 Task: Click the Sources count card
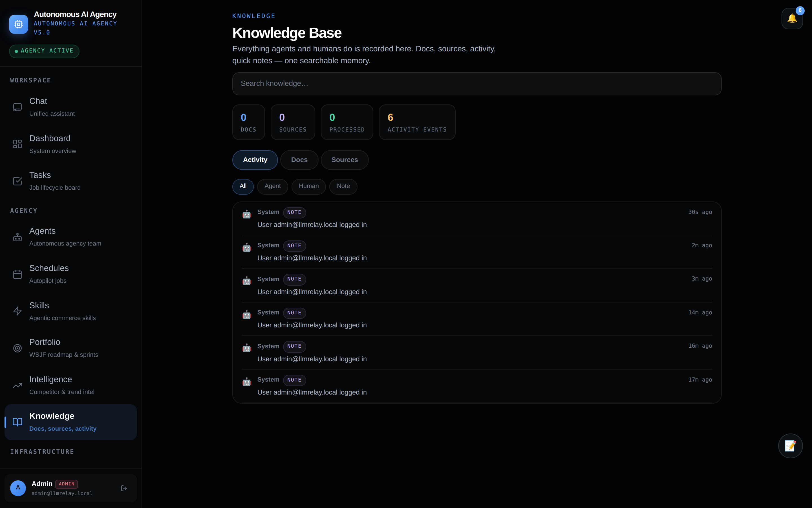tap(293, 122)
